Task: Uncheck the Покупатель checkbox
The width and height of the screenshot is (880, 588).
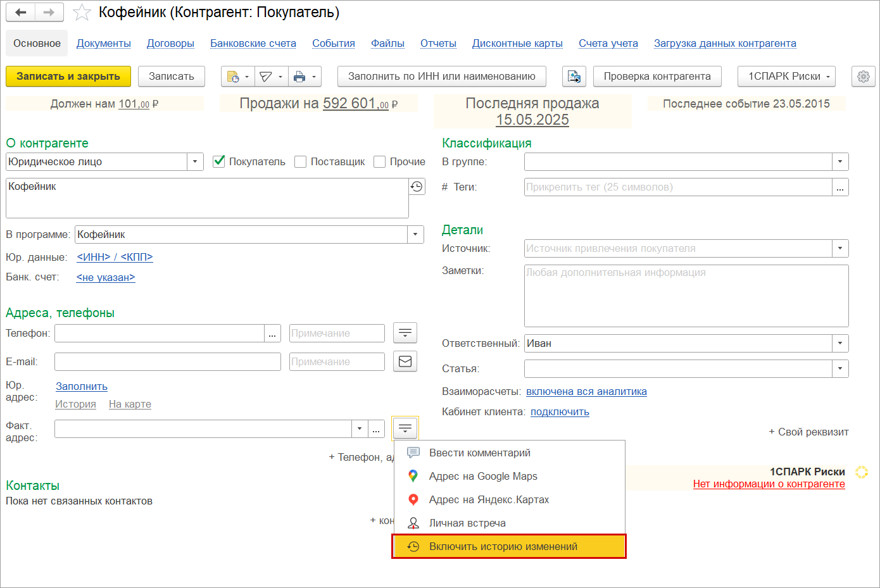Action: pyautogui.click(x=218, y=161)
